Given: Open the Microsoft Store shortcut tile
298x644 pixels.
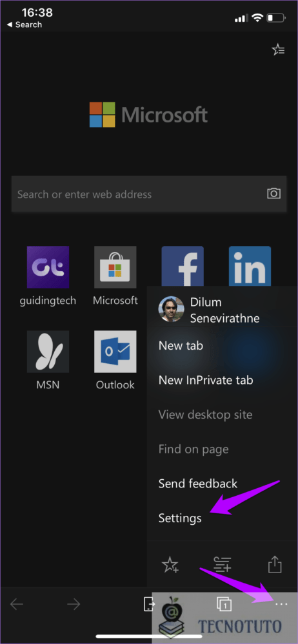Looking at the screenshot, I should point(115,267).
